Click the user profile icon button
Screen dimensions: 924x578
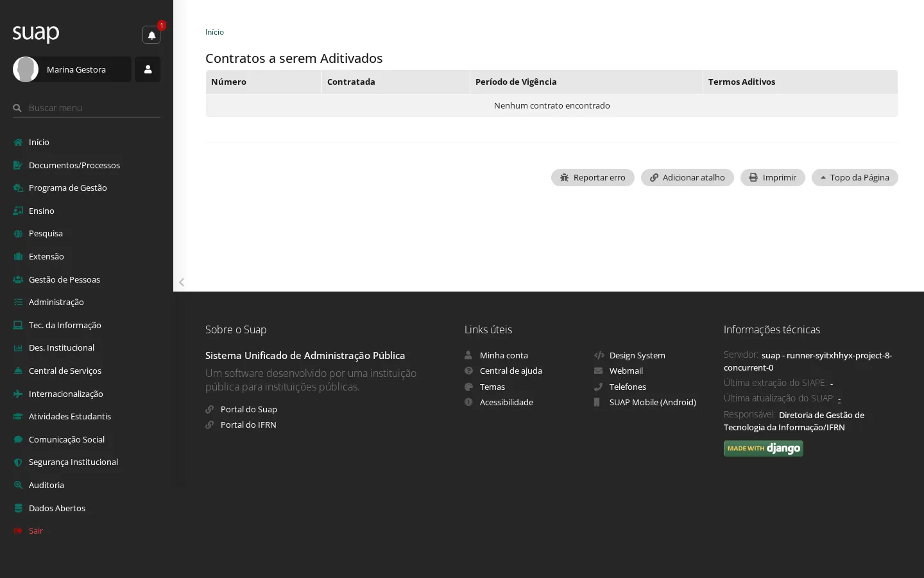(x=148, y=69)
